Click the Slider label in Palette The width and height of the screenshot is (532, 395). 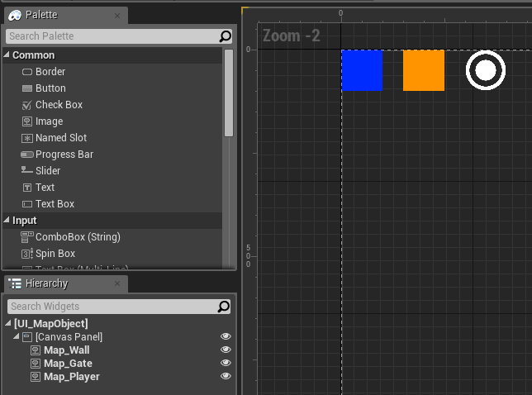point(48,171)
